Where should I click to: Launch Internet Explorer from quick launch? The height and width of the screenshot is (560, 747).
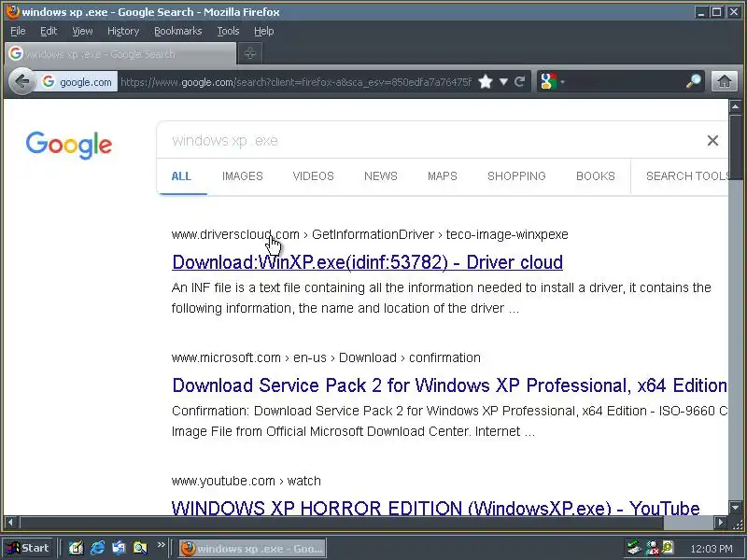98,548
